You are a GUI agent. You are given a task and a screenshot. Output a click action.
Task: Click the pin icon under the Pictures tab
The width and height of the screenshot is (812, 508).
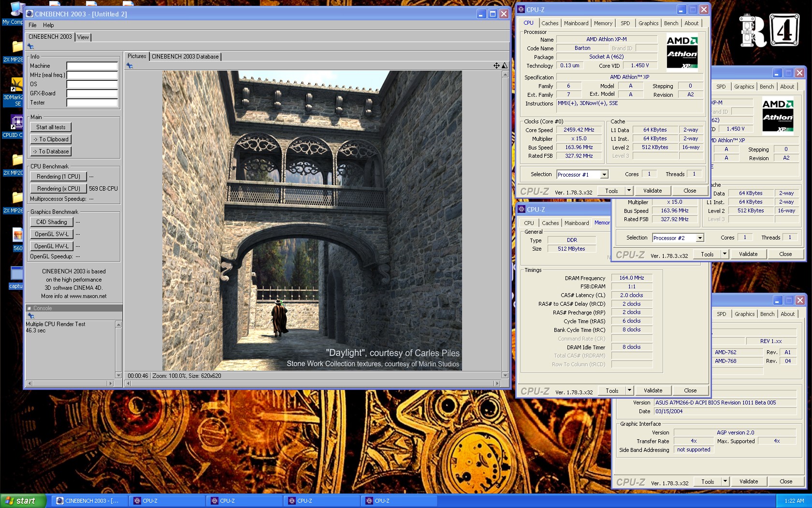point(130,66)
